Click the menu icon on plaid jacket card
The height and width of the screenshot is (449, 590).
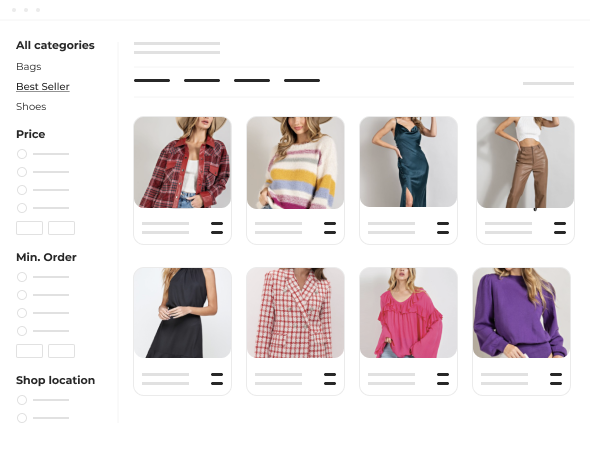[x=217, y=228]
